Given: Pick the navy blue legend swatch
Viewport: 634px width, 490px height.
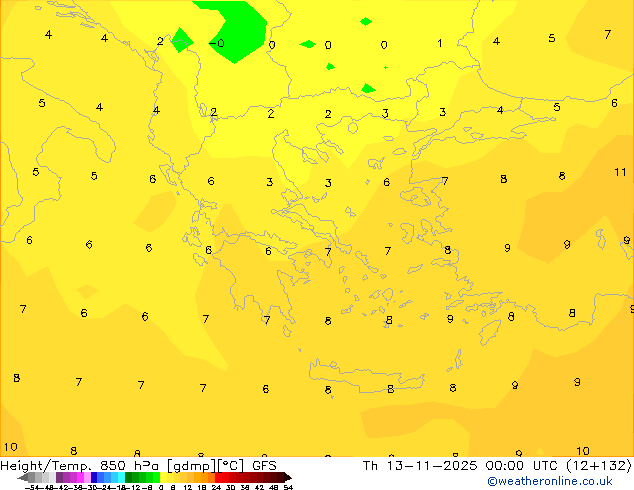Looking at the screenshot, I should pos(94,477).
